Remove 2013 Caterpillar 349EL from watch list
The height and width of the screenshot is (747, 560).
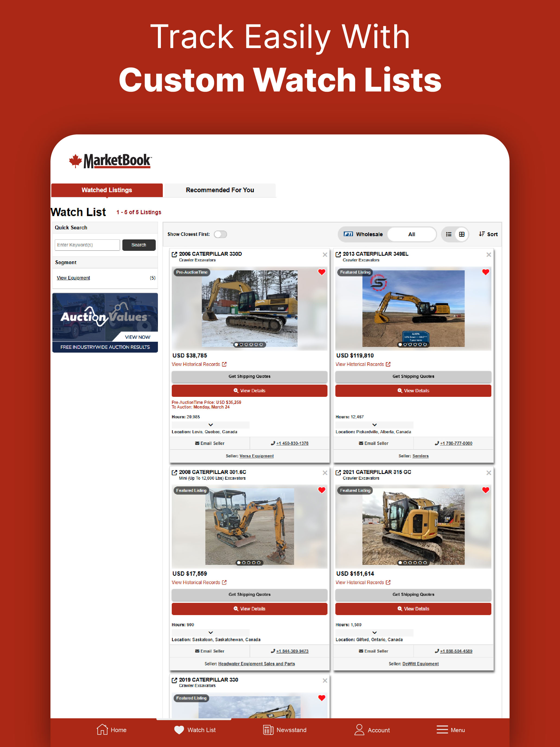[488, 255]
